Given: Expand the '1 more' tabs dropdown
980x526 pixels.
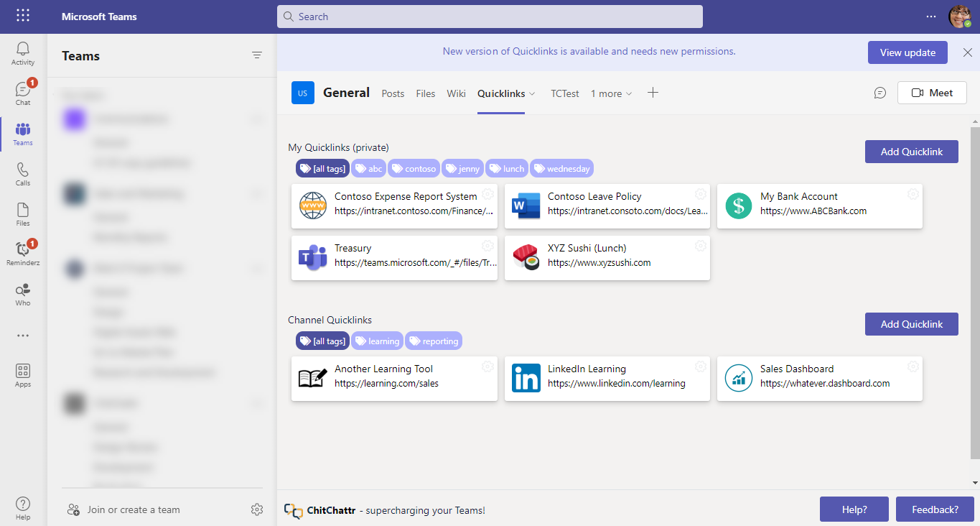Looking at the screenshot, I should [612, 93].
